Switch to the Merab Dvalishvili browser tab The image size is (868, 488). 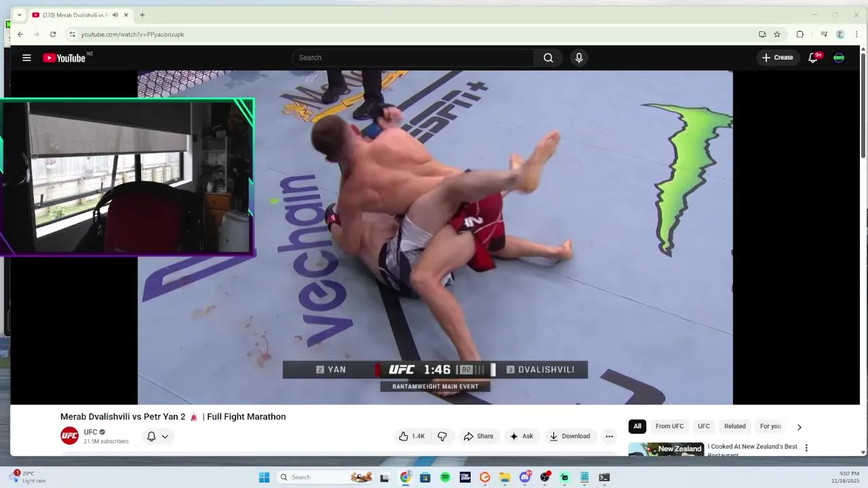[75, 15]
